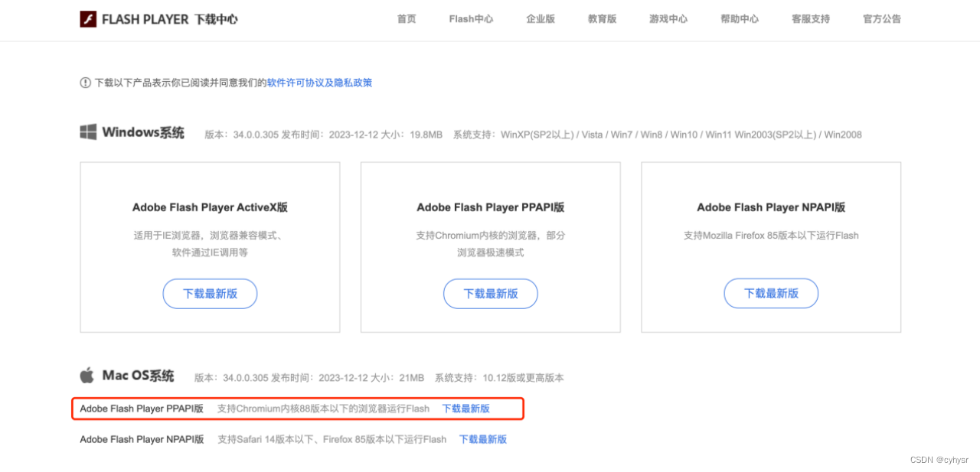Download the Mac PPAPI版 latest version
Screen dimensions: 980x472
point(465,408)
